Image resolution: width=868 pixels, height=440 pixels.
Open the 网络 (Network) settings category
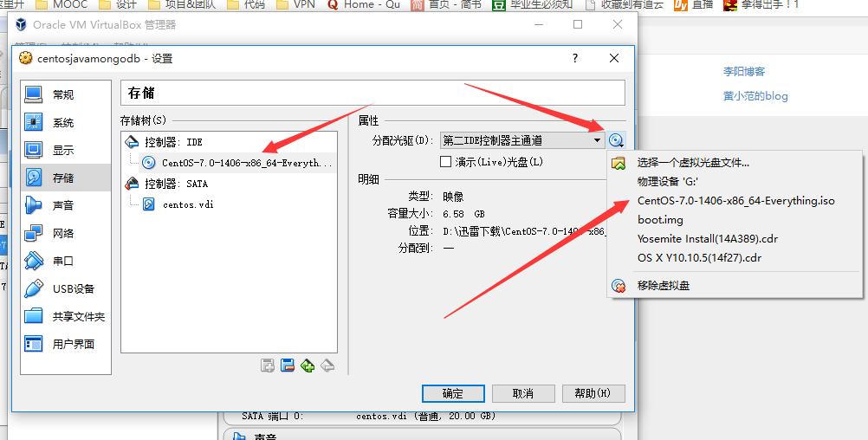coord(65,233)
